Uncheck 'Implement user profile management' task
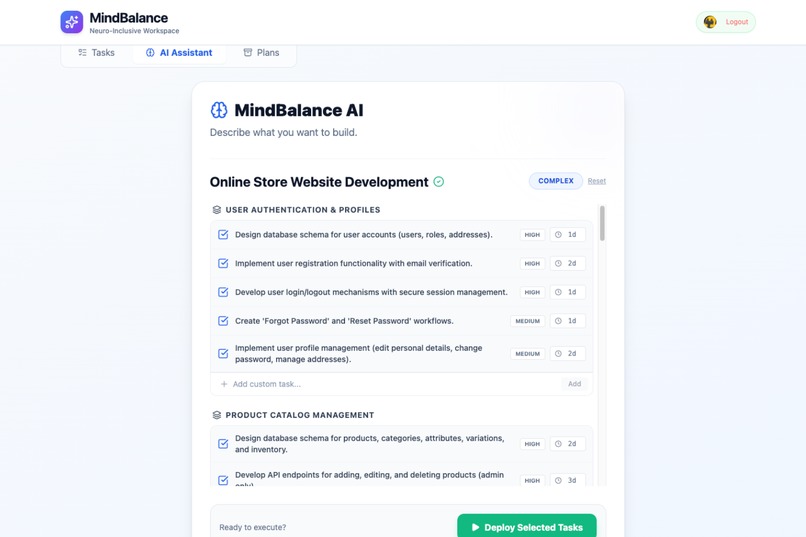This screenshot has width=806, height=537. point(223,354)
